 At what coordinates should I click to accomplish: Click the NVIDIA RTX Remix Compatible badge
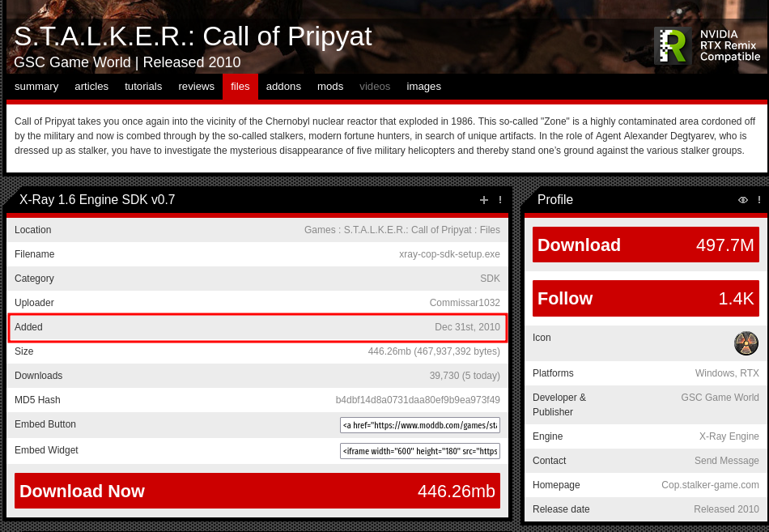point(707,45)
